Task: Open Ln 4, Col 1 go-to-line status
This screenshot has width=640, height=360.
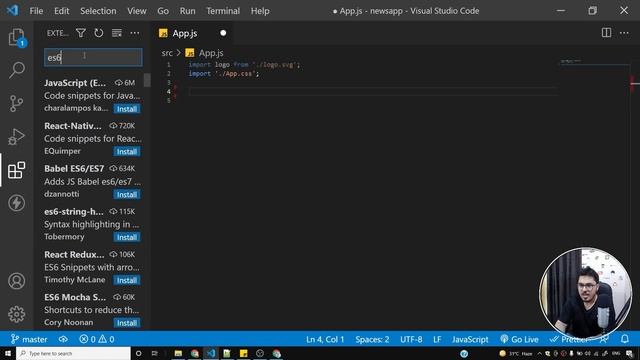Action: pos(325,339)
